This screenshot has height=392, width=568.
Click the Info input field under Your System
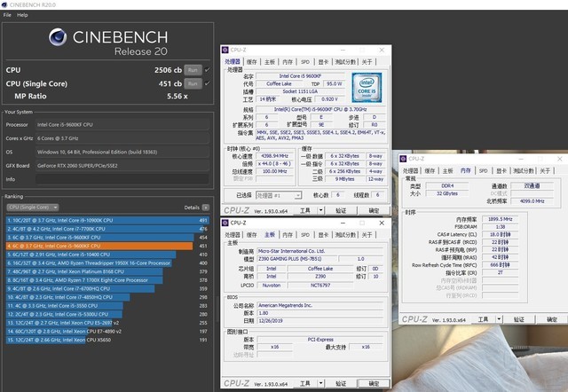click(122, 179)
